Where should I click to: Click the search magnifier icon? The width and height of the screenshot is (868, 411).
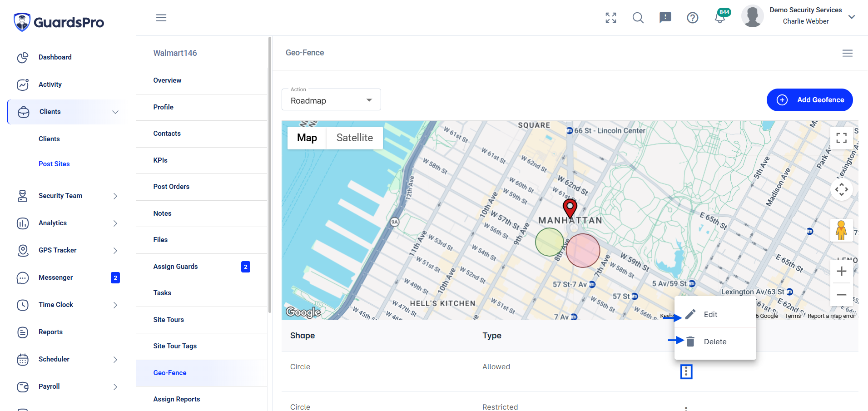tap(638, 18)
